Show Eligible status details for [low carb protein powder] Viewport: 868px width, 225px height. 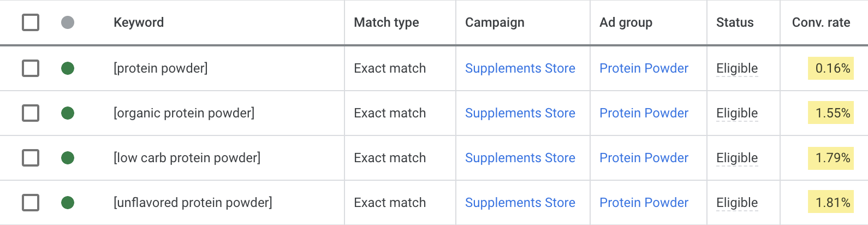[737, 158]
